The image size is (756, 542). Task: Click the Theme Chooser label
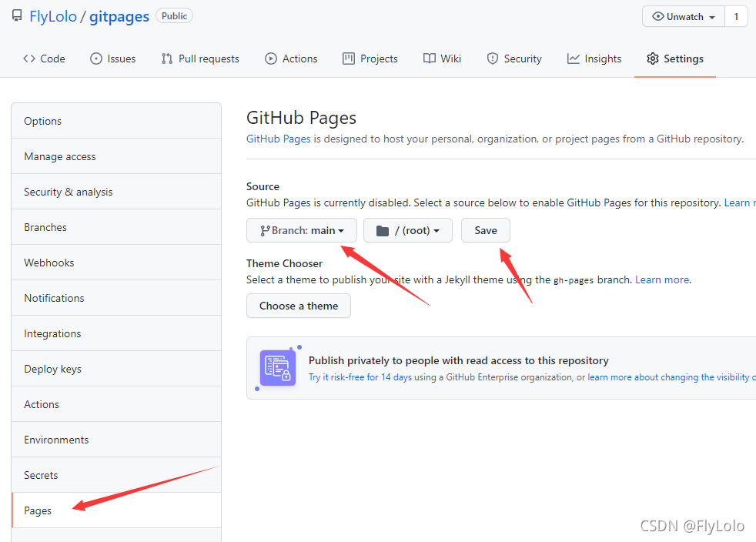[x=285, y=264]
